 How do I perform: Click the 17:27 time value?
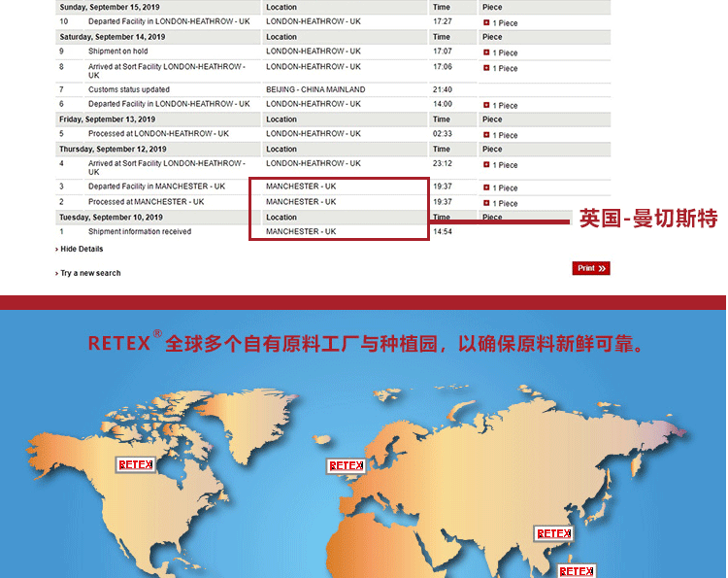(443, 21)
